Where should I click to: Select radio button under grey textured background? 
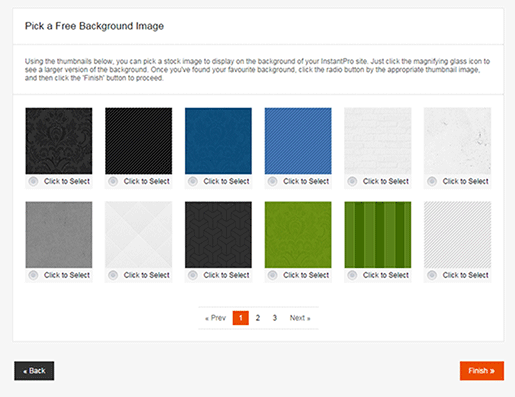tap(33, 275)
